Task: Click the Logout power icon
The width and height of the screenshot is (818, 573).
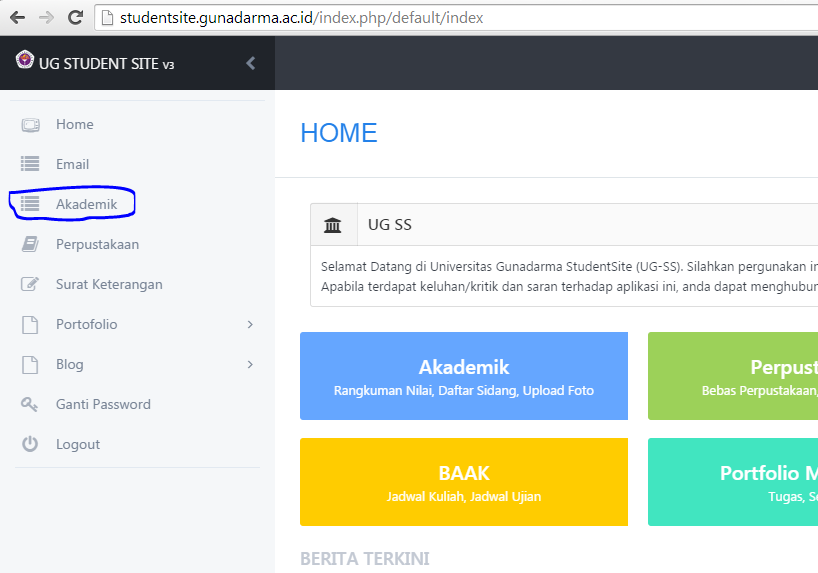Action: pos(30,444)
